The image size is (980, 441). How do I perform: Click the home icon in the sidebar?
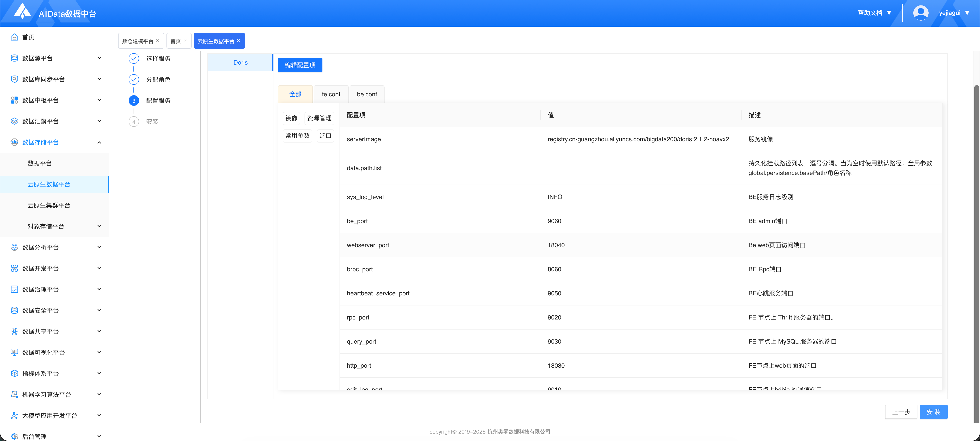(14, 37)
